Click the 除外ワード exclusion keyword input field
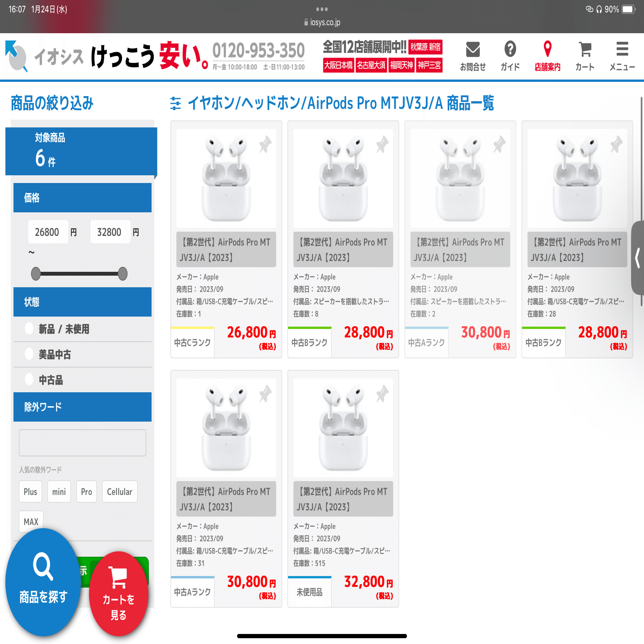Viewport: 644px width, 644px height. point(82,442)
